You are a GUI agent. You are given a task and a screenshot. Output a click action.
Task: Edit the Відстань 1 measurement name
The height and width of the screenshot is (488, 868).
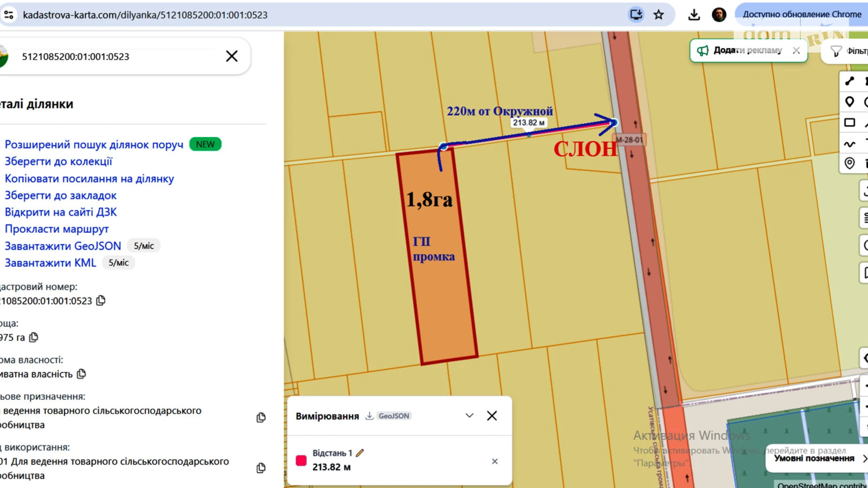360,453
